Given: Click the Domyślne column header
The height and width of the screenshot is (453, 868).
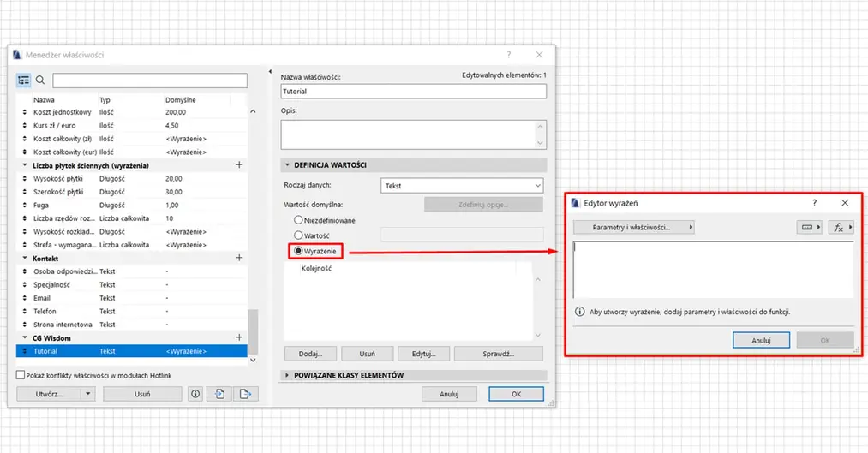Looking at the screenshot, I should [x=181, y=100].
